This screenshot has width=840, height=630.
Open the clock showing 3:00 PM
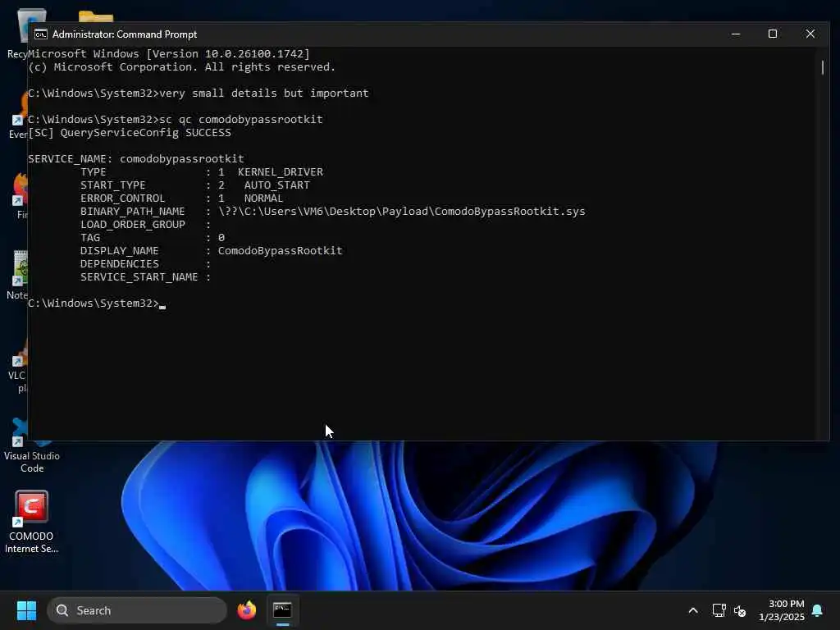782,610
